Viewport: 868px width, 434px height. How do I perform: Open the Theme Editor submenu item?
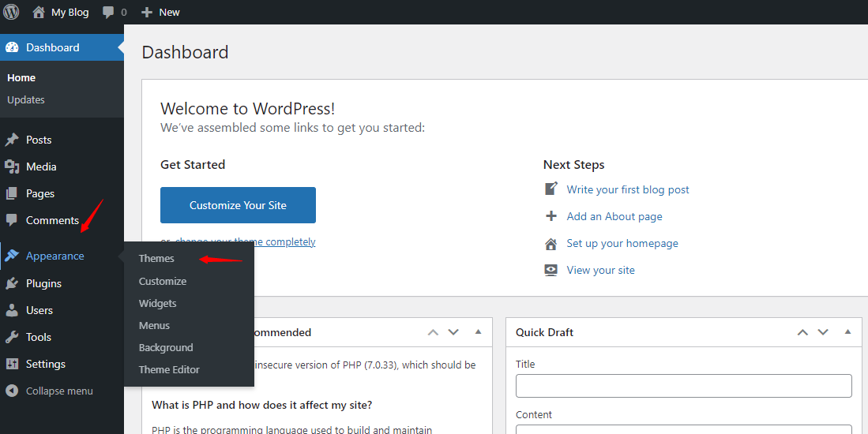pyautogui.click(x=169, y=369)
